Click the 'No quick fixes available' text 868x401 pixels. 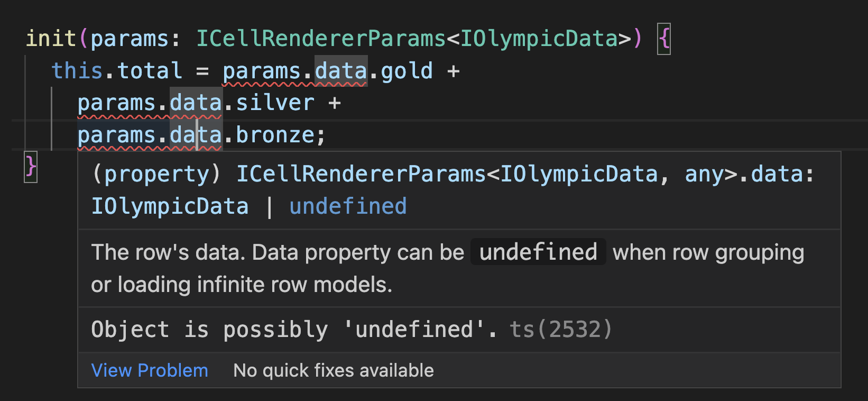[x=334, y=370]
